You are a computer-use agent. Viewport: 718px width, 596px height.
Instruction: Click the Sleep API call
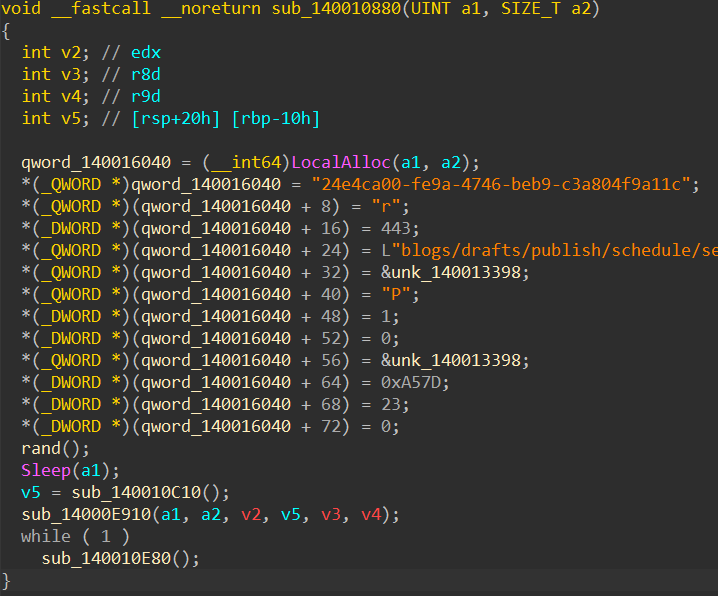click(46, 470)
